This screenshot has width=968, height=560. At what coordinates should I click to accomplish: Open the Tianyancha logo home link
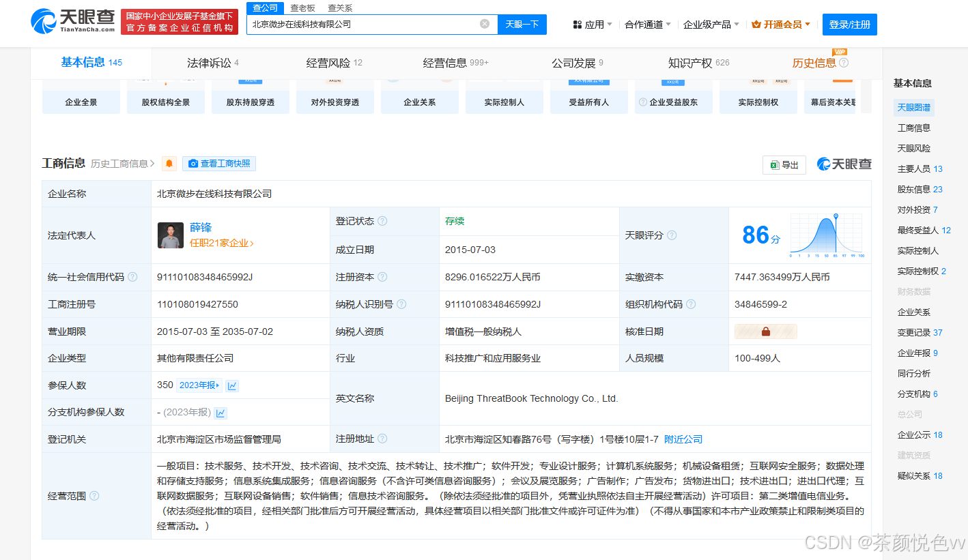[x=72, y=21]
